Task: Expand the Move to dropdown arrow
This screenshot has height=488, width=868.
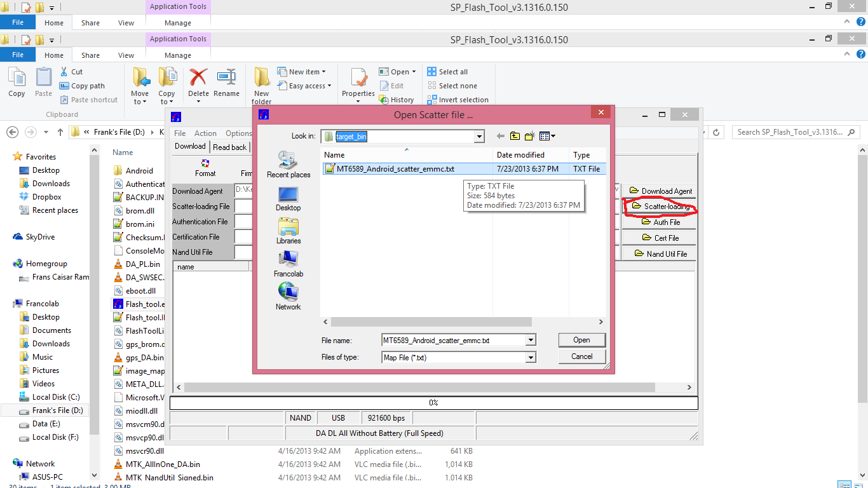Action: point(145,102)
